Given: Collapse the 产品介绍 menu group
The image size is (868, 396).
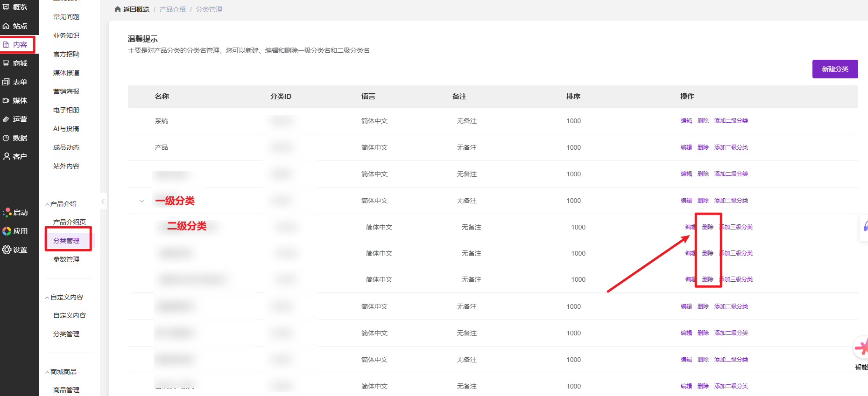Looking at the screenshot, I should click(x=47, y=204).
